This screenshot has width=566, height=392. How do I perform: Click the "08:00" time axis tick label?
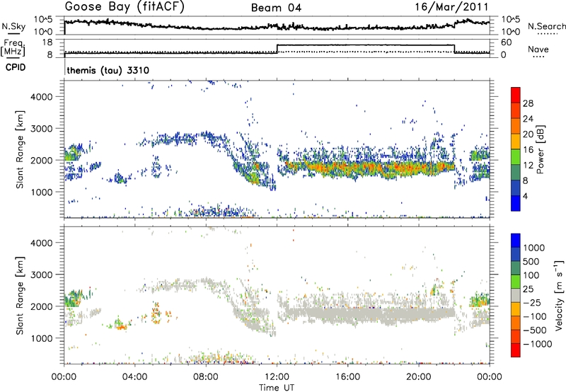206,377
